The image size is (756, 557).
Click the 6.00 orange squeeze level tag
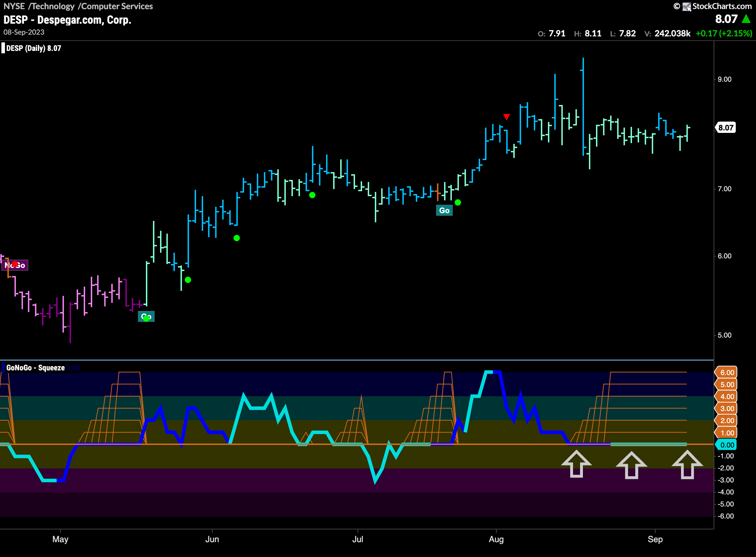click(726, 373)
